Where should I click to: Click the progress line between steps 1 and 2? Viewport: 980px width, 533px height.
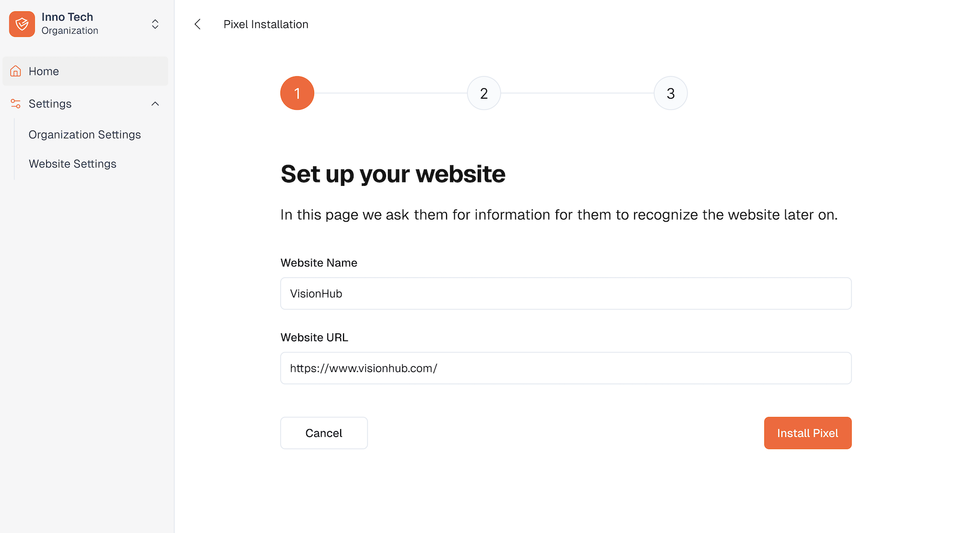pyautogui.click(x=390, y=93)
